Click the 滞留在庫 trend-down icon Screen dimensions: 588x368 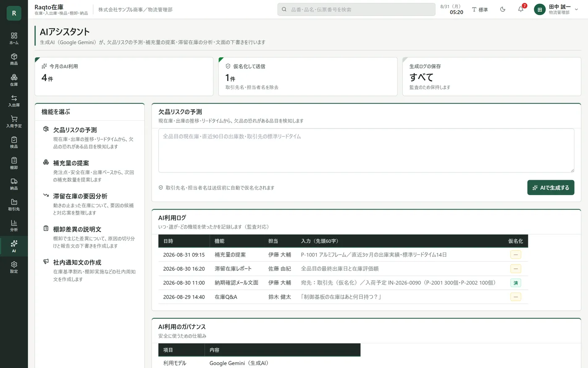click(46, 196)
